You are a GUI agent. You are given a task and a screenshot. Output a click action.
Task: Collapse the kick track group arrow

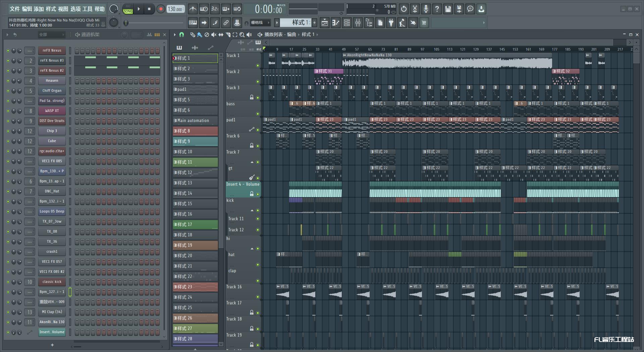click(252, 211)
